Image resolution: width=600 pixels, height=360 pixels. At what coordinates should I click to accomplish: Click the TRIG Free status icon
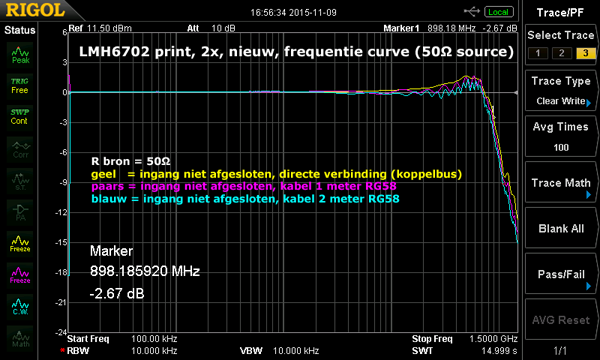point(20,86)
